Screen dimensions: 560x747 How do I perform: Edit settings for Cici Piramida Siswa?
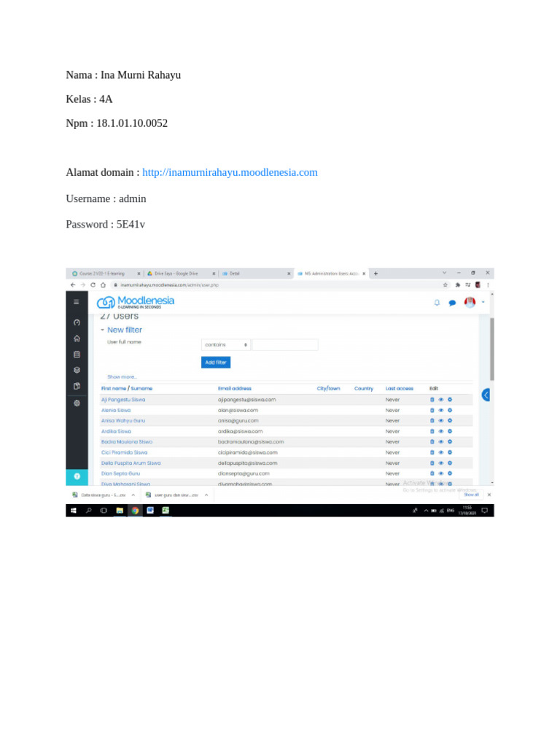449,452
